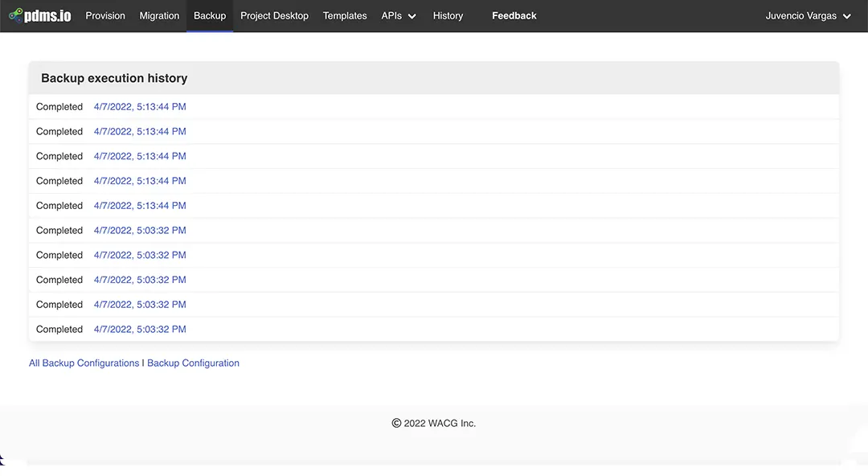Image resolution: width=868 pixels, height=476 pixels.
Task: Expand the Juvencio Vargas user menu
Action: [808, 15]
